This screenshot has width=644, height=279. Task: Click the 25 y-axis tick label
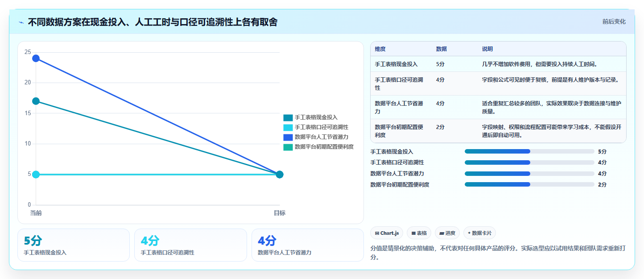[x=28, y=52]
